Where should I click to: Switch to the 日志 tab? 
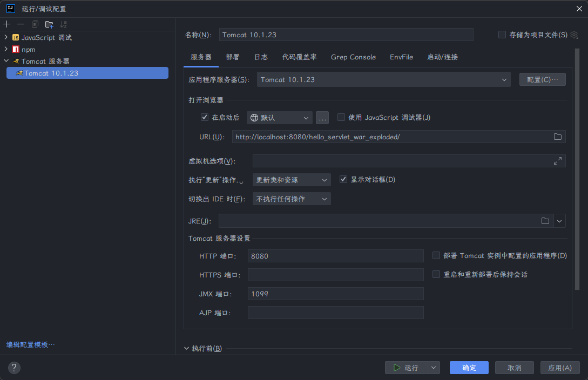[261, 57]
